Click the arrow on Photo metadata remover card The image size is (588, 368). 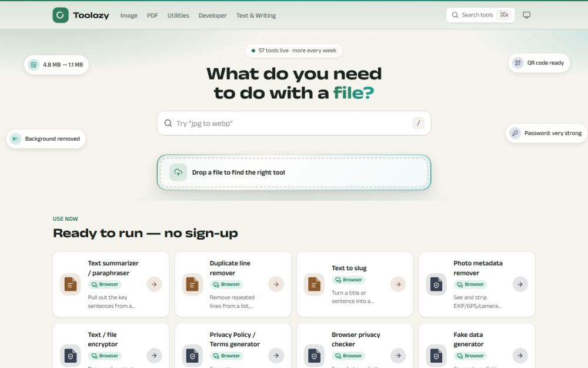pos(520,284)
